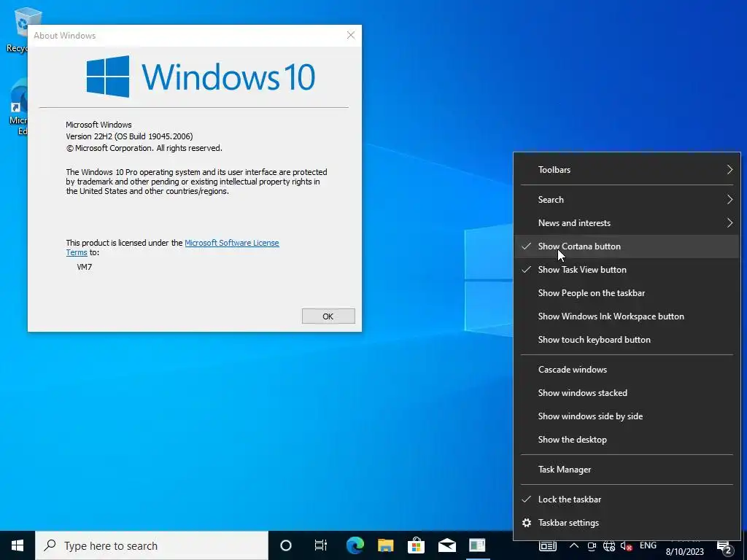Choose Cascade windows from context menu

(627, 370)
